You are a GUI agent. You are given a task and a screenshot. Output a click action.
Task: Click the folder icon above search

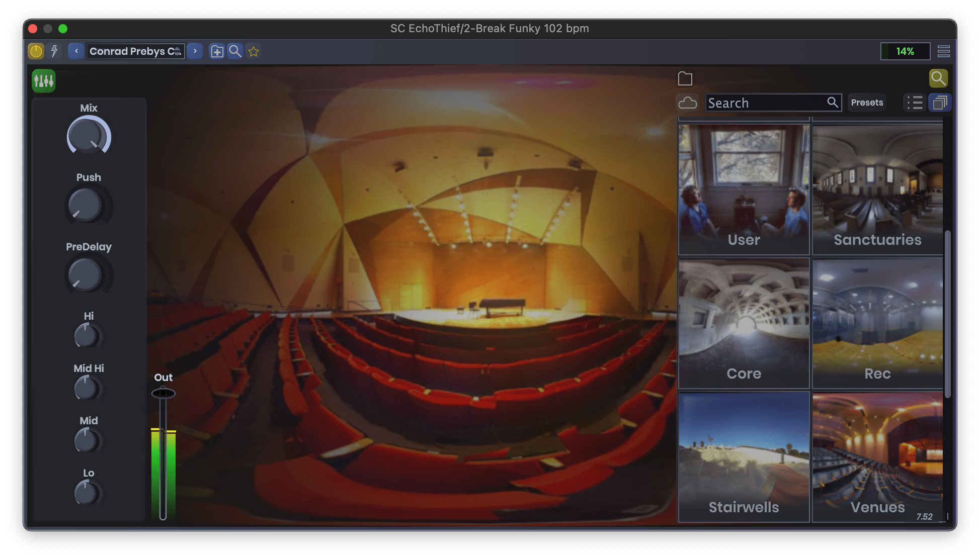(685, 78)
